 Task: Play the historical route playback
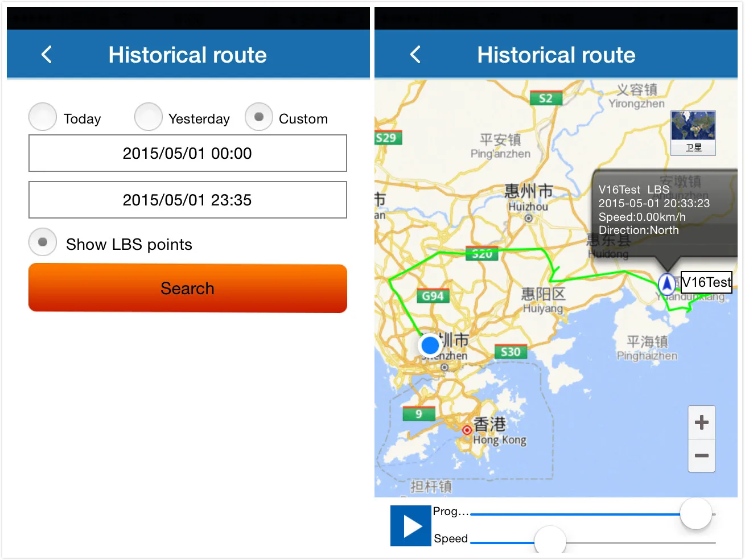411,526
